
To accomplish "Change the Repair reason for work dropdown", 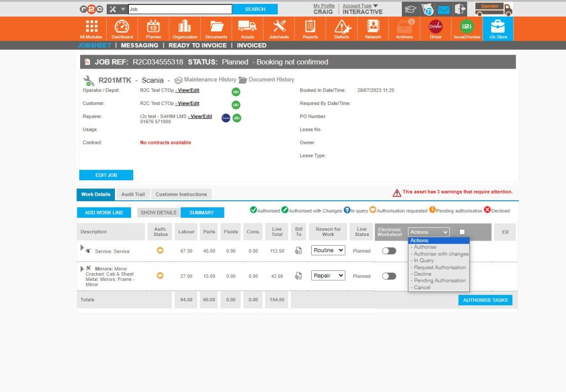I will click(328, 275).
